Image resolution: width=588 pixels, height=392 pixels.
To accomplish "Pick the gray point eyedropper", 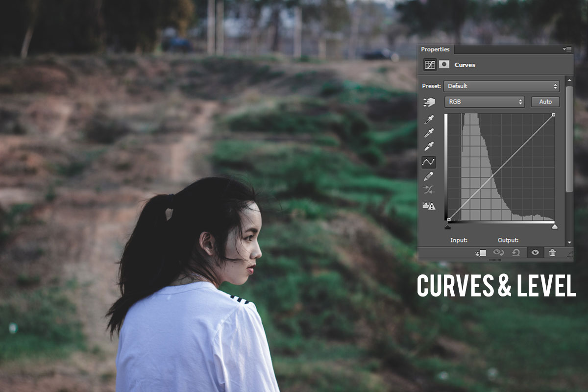I will click(x=429, y=133).
